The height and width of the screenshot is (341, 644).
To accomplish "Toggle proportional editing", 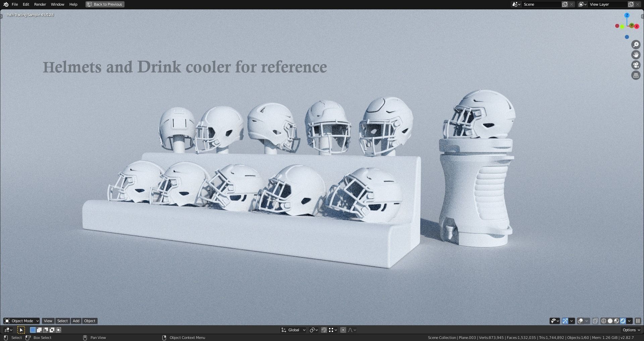I will [343, 330].
